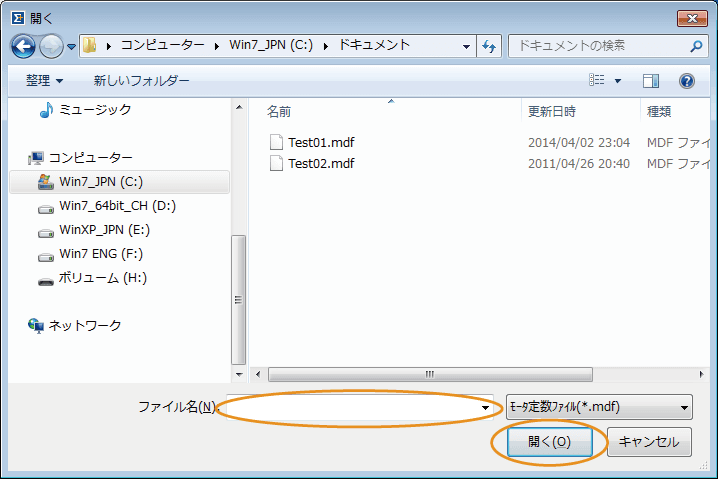
Task: Click the navigation pane scroll up arrow
Action: click(x=239, y=108)
